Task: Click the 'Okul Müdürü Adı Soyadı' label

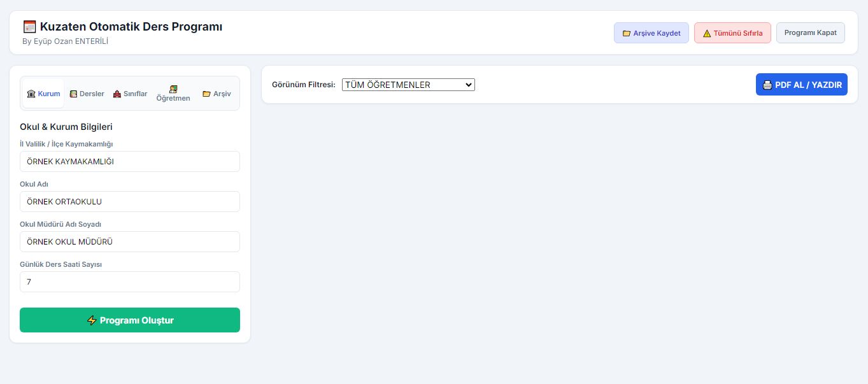Action: (60, 224)
